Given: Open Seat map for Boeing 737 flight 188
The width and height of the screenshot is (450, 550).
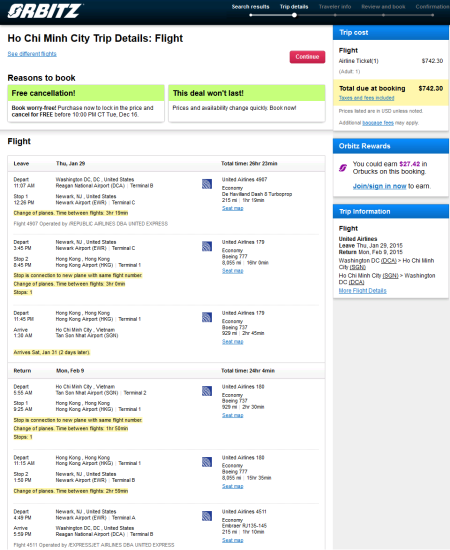Looking at the screenshot, I should coord(233,415).
